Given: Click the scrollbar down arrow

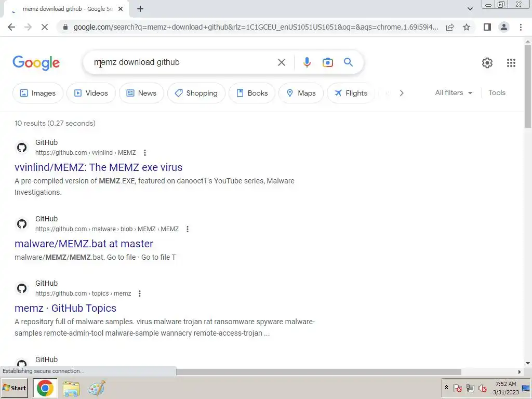Looking at the screenshot, I should click(528, 363).
